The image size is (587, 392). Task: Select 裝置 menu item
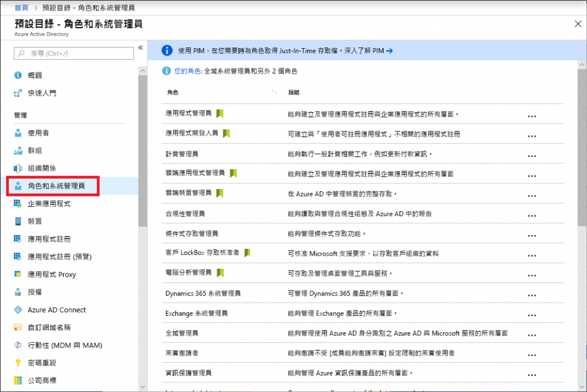35,221
